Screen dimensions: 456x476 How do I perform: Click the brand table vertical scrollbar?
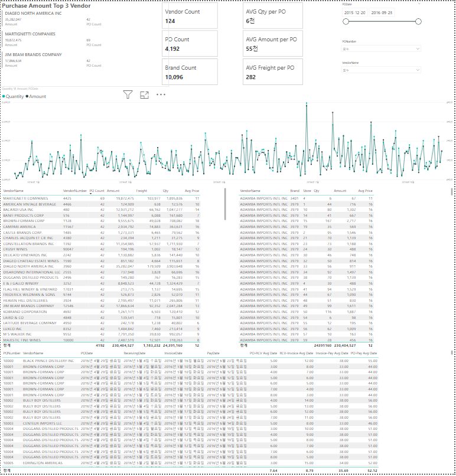(x=452, y=191)
